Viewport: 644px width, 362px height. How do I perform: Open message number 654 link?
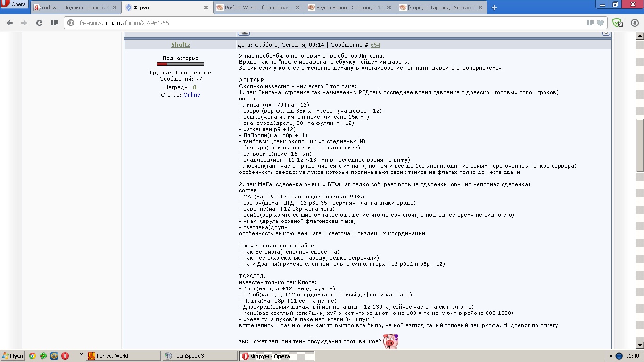click(x=375, y=45)
